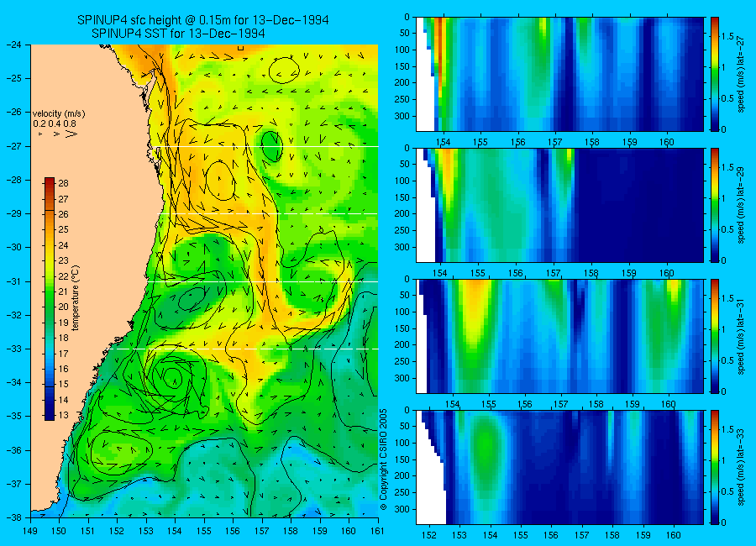Click the white section line at latitude -31

pos(263,281)
